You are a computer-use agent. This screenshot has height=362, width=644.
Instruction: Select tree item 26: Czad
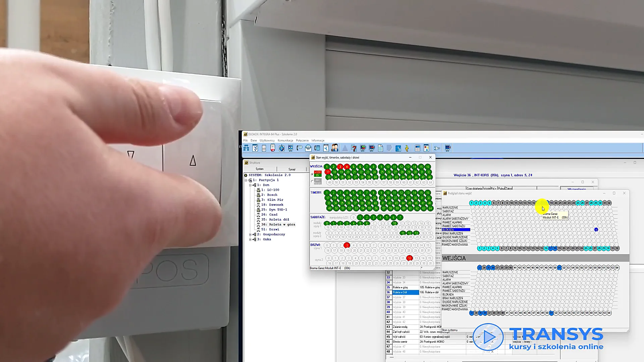click(x=269, y=215)
